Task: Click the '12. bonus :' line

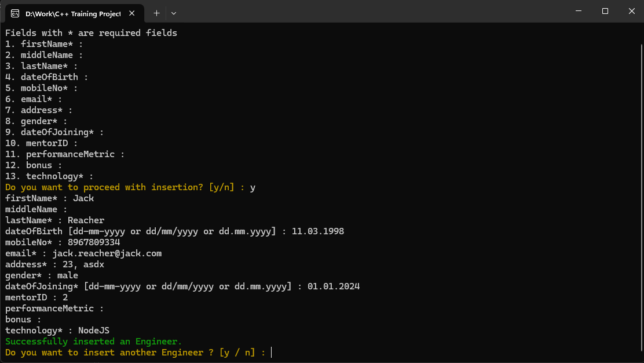Action: coord(33,165)
